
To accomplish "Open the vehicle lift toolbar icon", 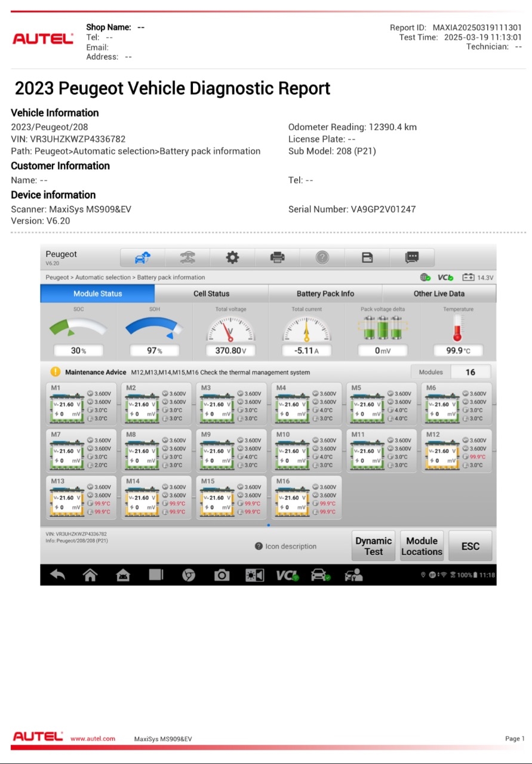I will coord(187,258).
